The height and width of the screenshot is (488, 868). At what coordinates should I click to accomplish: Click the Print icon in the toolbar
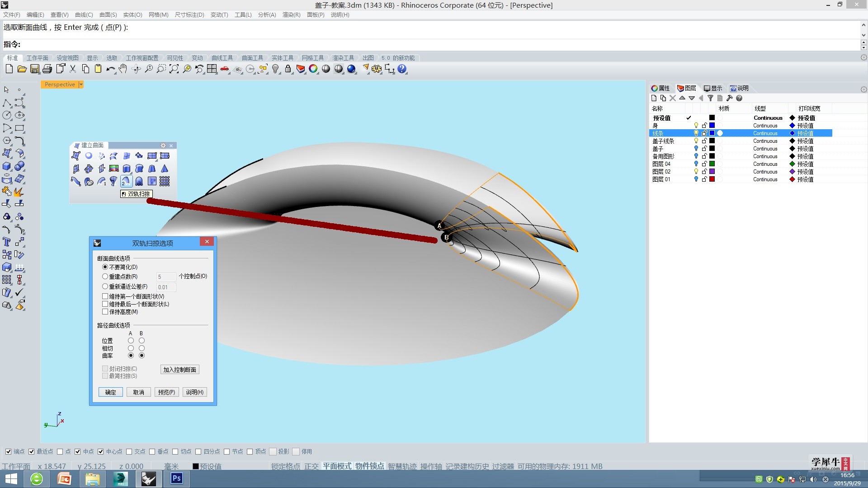click(47, 69)
